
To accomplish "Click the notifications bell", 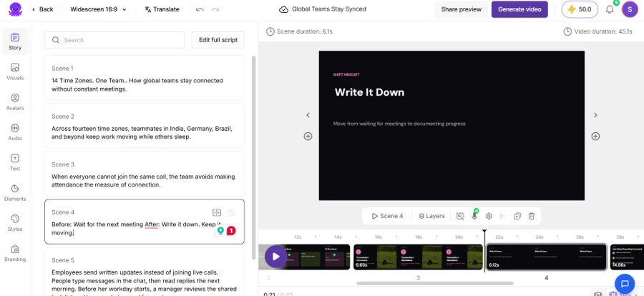I will [610, 9].
